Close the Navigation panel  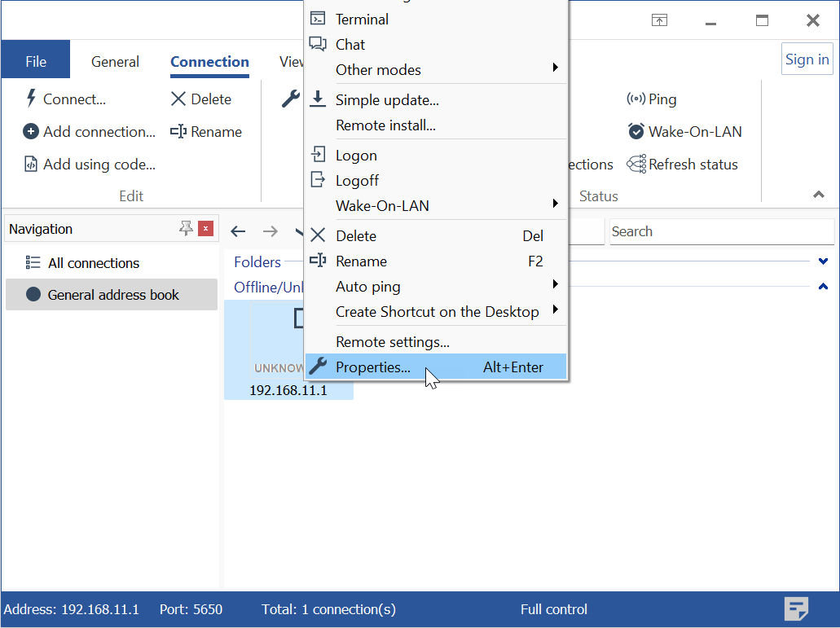pos(205,229)
